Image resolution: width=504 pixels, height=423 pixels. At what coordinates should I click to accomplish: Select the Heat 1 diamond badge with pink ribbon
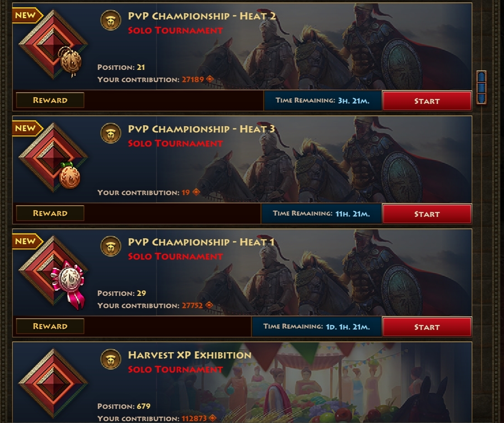click(53, 270)
